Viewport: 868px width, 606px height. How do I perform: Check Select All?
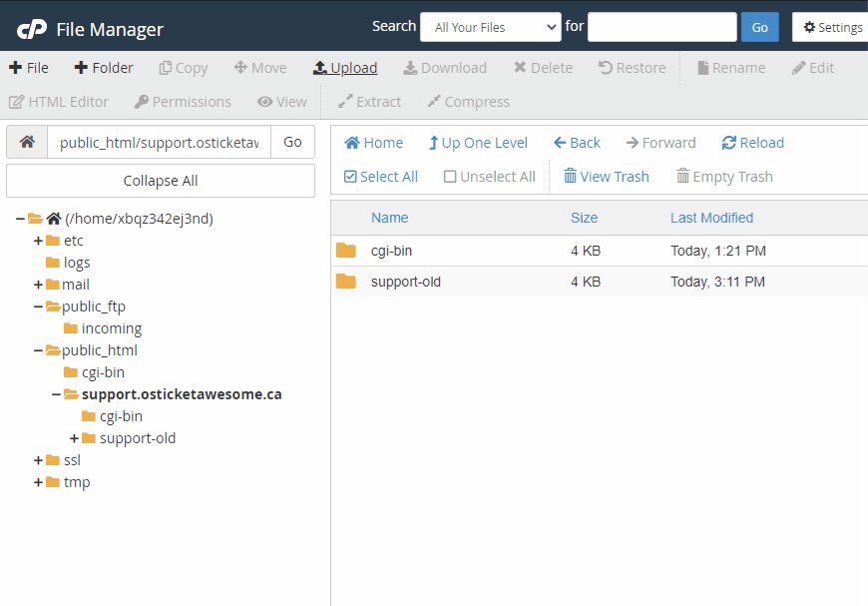381,177
